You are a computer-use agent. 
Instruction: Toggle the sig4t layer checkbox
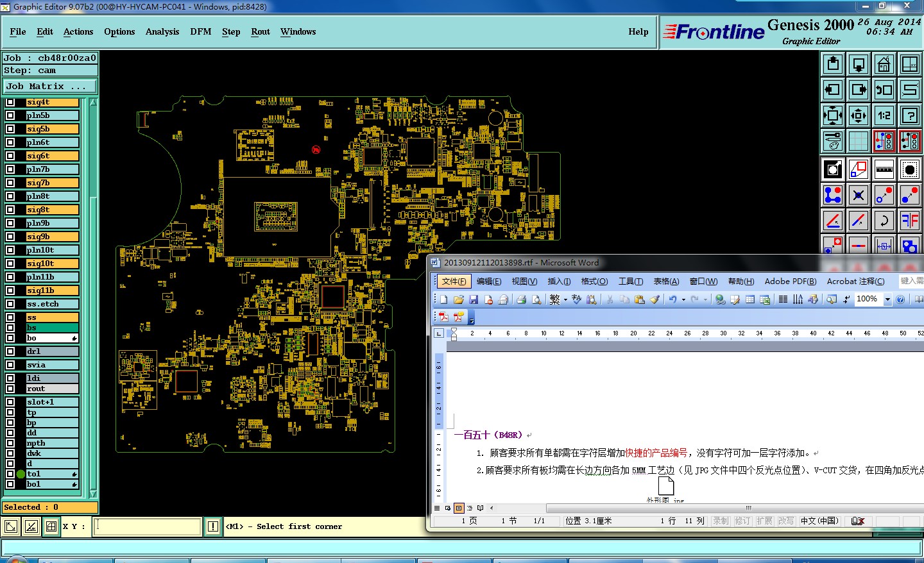coord(10,103)
